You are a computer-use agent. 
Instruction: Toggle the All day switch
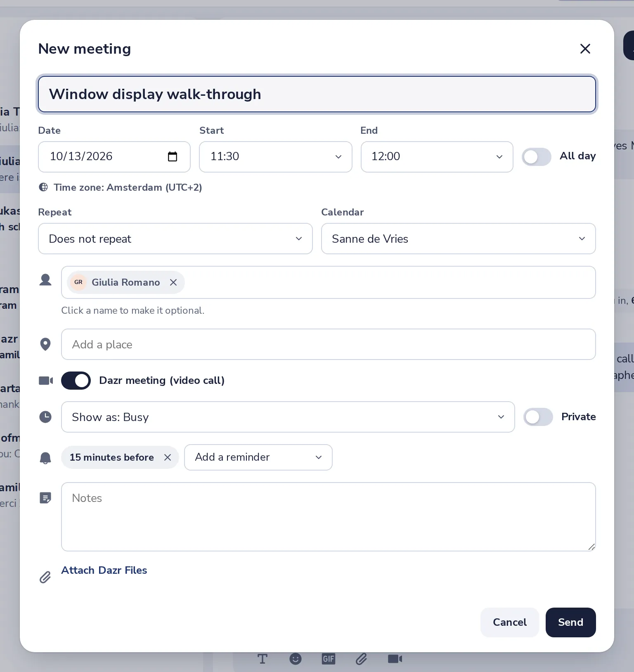tap(536, 157)
